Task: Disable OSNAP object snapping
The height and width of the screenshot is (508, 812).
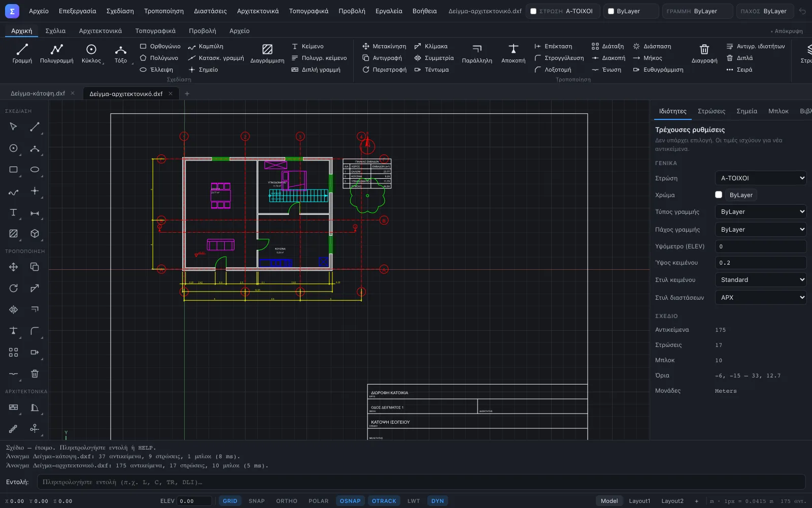Action: pyautogui.click(x=350, y=501)
